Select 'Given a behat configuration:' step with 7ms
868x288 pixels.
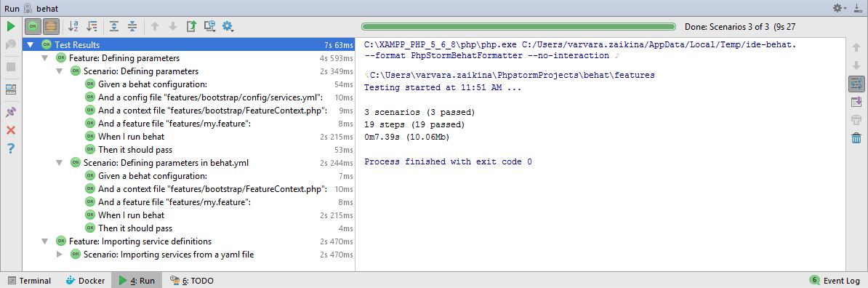click(189, 176)
